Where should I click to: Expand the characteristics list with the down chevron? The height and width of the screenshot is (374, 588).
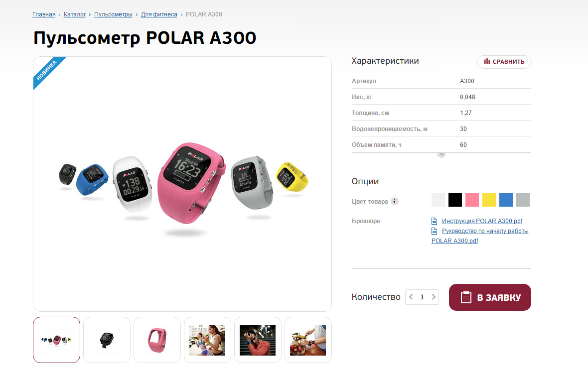(441, 154)
